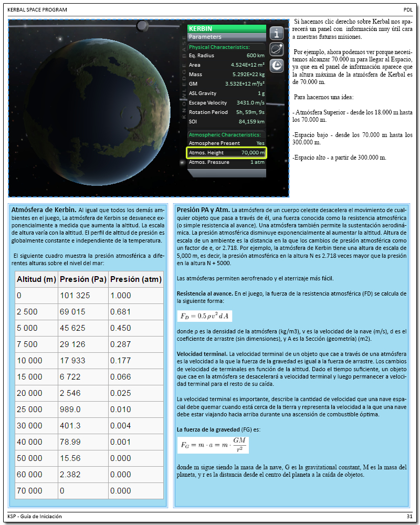420x525 pixels.
Task: Select the "6 722" pressure cell
Action: [83, 377]
